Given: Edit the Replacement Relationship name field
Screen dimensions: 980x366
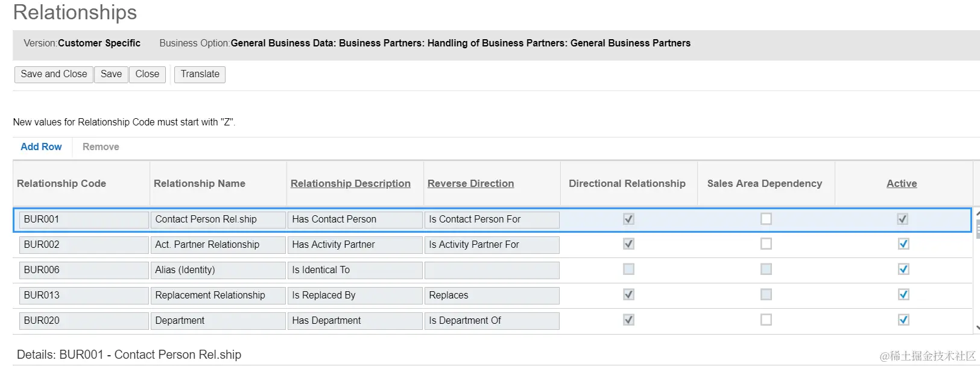Looking at the screenshot, I should (218, 295).
